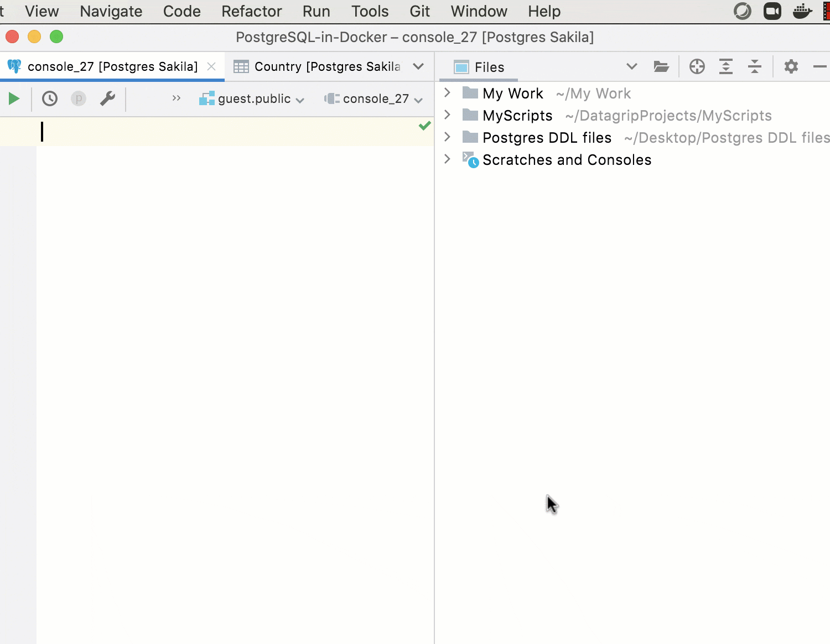This screenshot has width=830, height=644.
Task: Open the Tools menu
Action: pyautogui.click(x=370, y=11)
